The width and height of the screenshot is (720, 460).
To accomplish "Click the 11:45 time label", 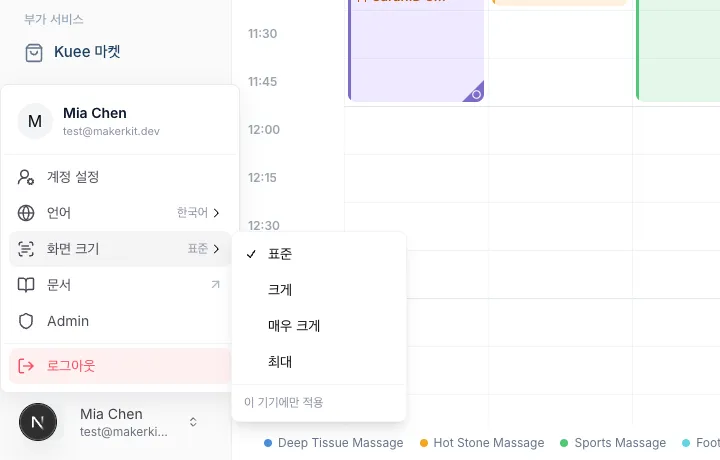I will [263, 82].
